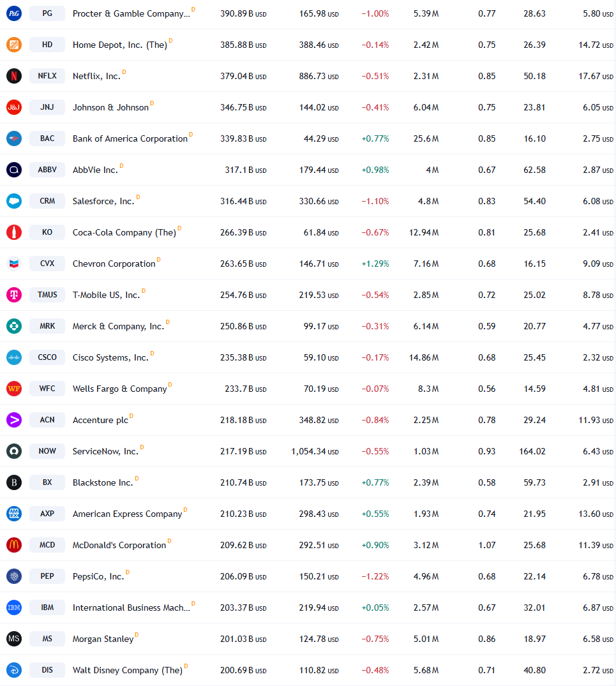616x686 pixels.
Task: Open the TMUS ticker symbol
Action: pos(47,295)
